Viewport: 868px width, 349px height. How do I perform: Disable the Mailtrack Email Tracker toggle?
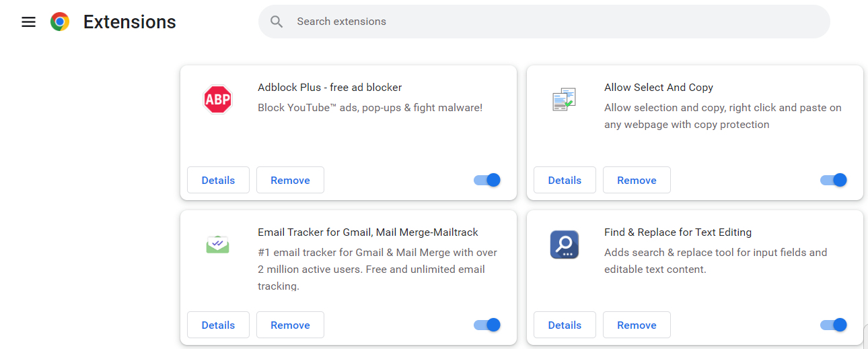click(x=487, y=325)
